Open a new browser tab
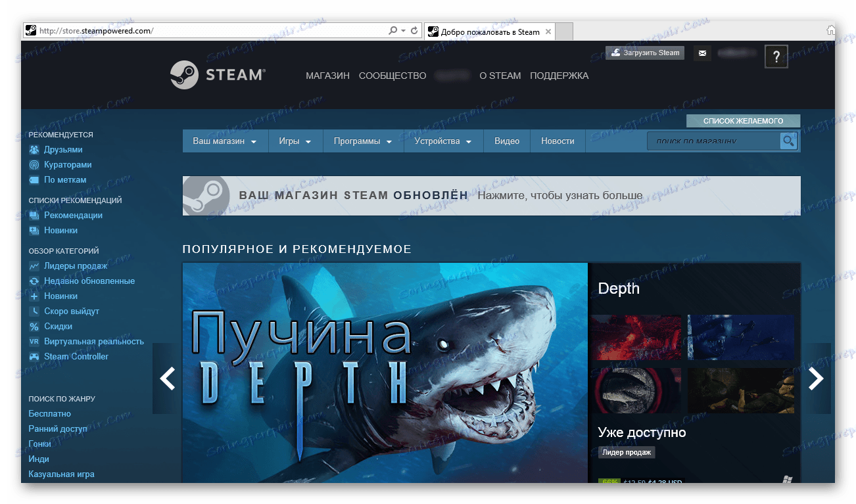Viewport: 856px width, 504px height. (x=564, y=32)
